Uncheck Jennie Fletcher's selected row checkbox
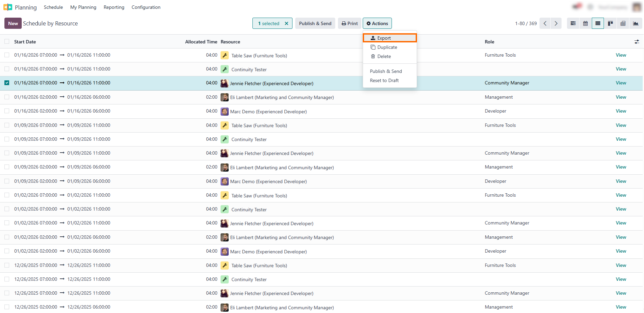 coord(7,83)
